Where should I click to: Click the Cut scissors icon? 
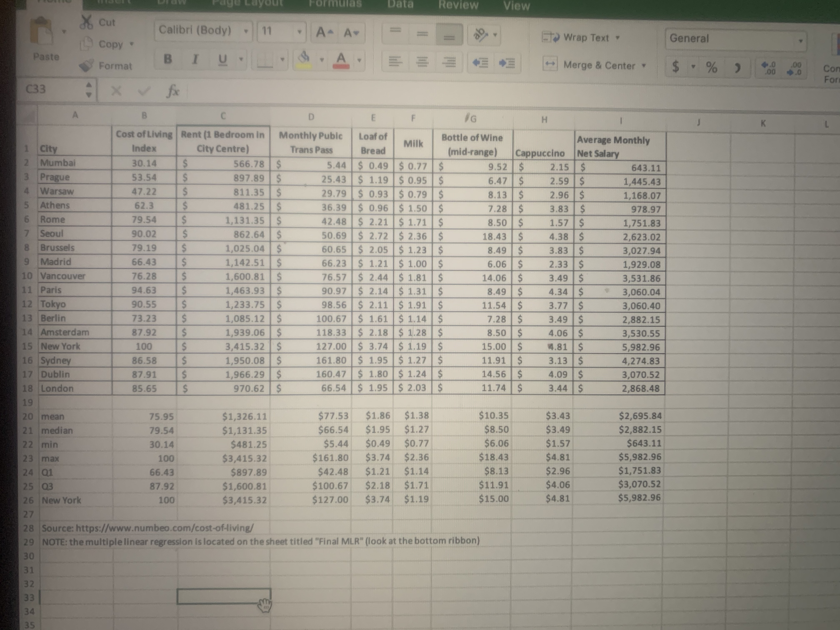coord(86,22)
